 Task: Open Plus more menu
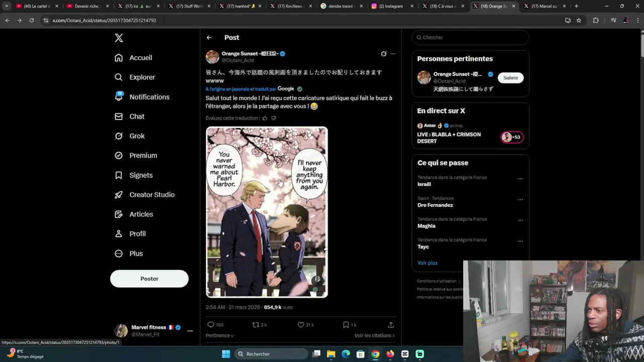point(129,254)
